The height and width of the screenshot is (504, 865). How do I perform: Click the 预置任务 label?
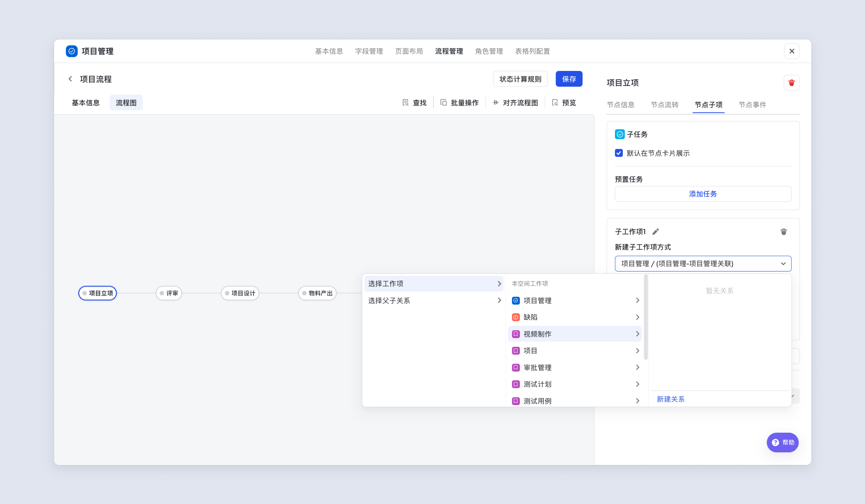point(629,179)
